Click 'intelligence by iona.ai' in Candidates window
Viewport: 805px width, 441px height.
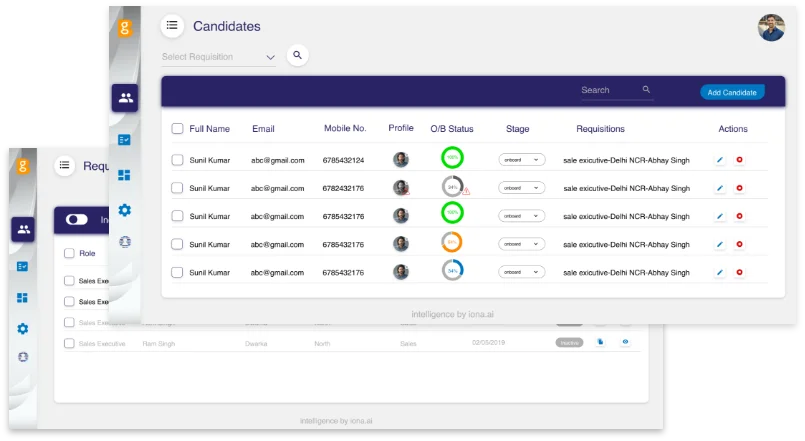point(452,314)
